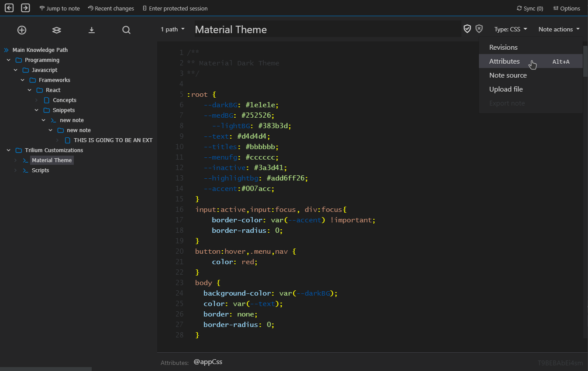This screenshot has width=588, height=371.
Task: Collapse the React folder
Action: tap(30, 90)
